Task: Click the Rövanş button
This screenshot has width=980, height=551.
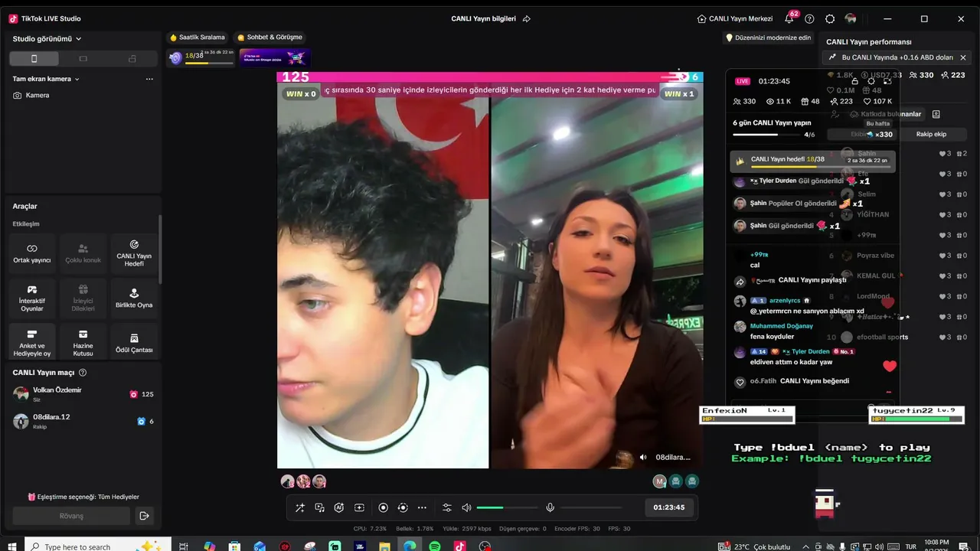Action: [x=71, y=516]
